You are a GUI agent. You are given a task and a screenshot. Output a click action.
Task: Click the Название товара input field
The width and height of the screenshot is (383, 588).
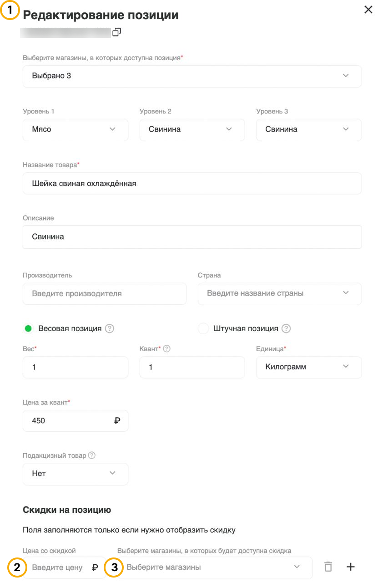coord(192,184)
